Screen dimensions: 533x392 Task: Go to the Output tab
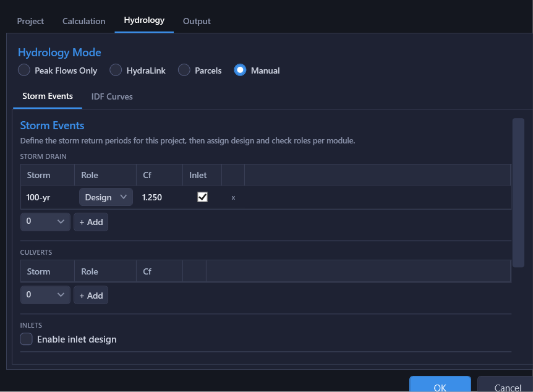click(197, 21)
